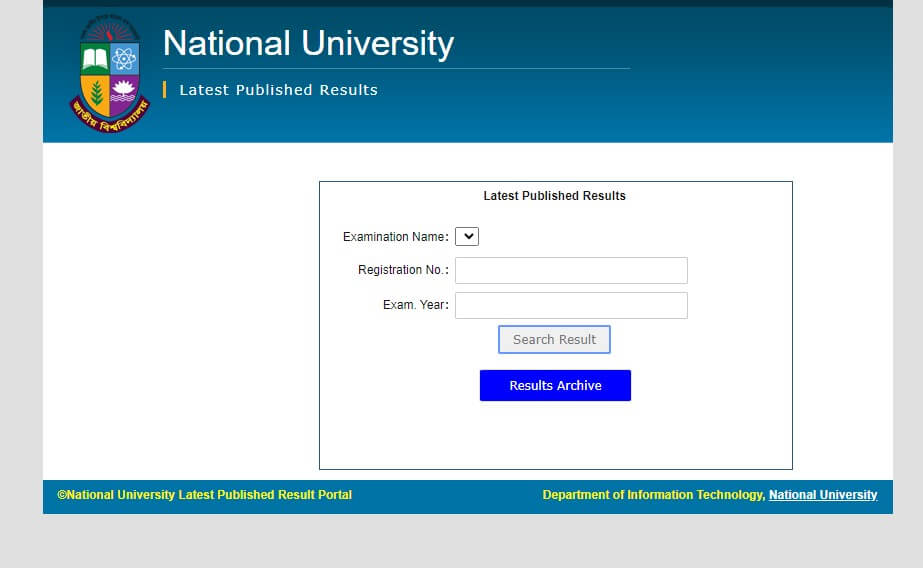Focus the Registration No. input field

571,270
